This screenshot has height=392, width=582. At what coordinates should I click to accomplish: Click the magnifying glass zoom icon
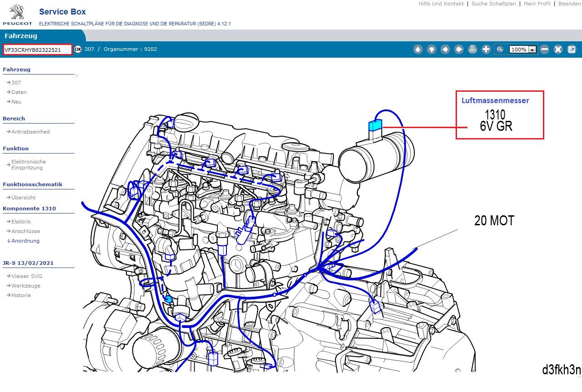500,50
